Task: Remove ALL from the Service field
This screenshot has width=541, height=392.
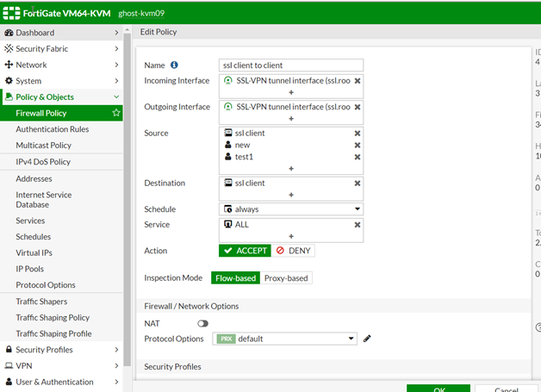Action: (358, 225)
